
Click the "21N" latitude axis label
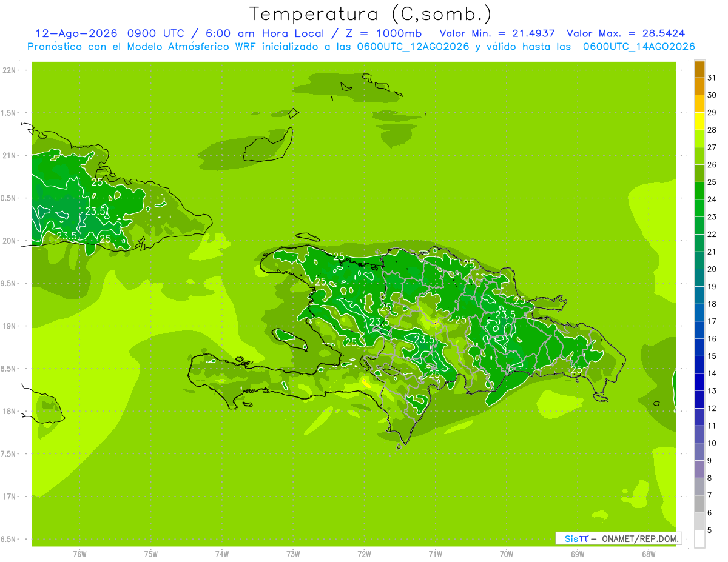[x=8, y=155]
